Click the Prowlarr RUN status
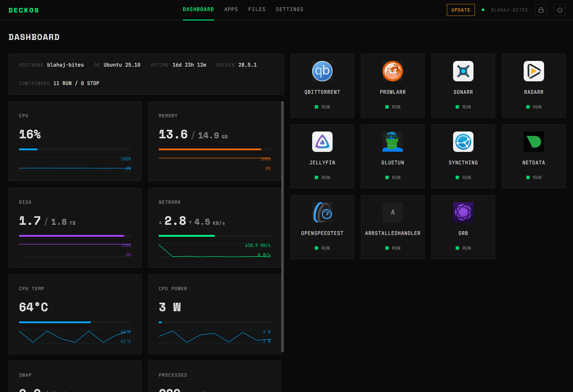 coord(393,107)
